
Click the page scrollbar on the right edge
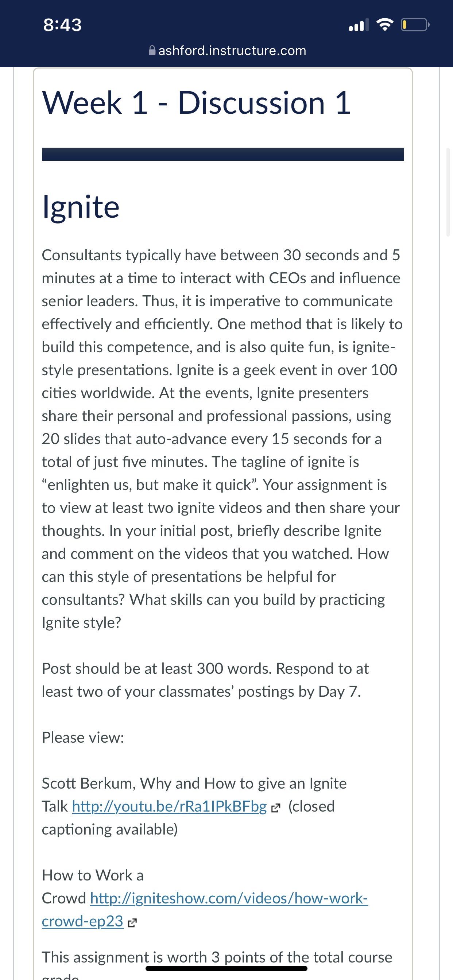448,192
